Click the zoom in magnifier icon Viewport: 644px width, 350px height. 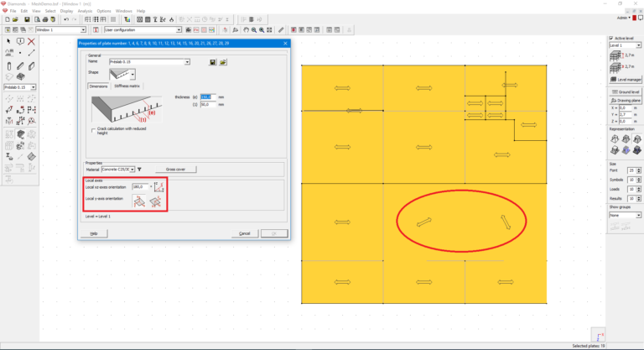click(x=262, y=30)
